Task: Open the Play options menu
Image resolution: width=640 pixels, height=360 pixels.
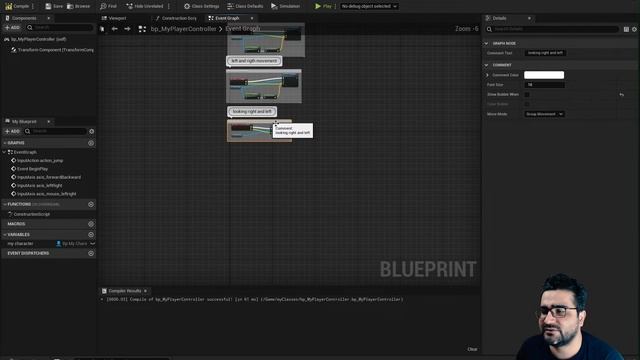Action: (x=336, y=6)
